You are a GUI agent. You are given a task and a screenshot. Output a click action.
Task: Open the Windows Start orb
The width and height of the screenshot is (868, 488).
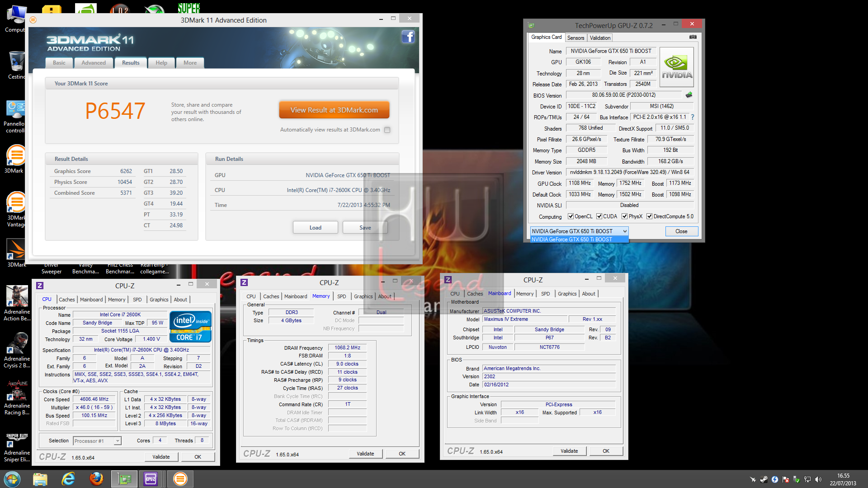click(x=12, y=479)
